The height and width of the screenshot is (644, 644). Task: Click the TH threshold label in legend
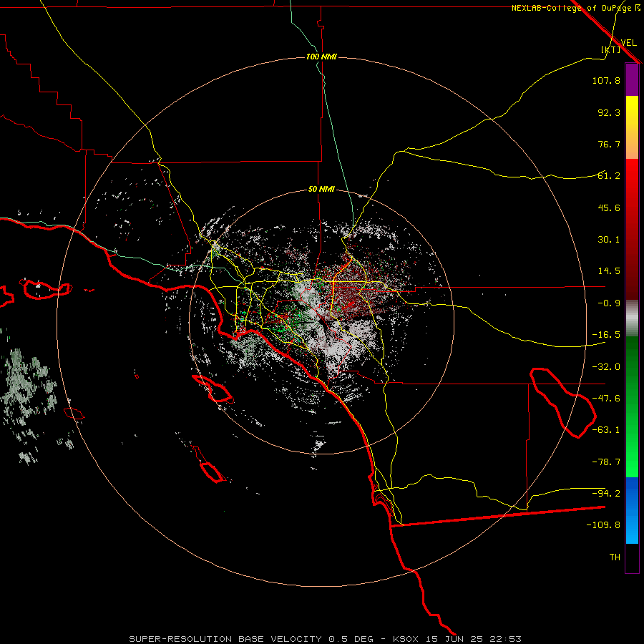tap(615, 557)
